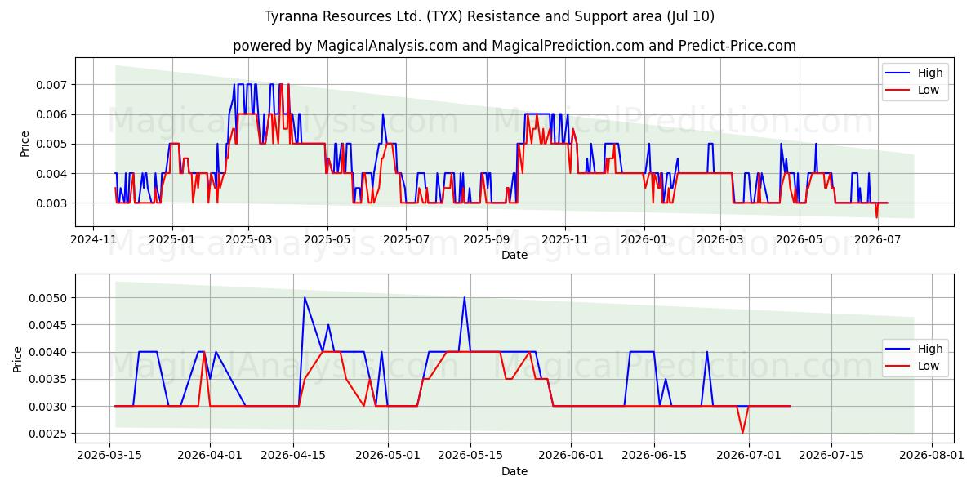Image resolution: width=980 pixels, height=490 pixels.
Task: Click the 0.0025 price tick label
Action: pyautogui.click(x=50, y=434)
